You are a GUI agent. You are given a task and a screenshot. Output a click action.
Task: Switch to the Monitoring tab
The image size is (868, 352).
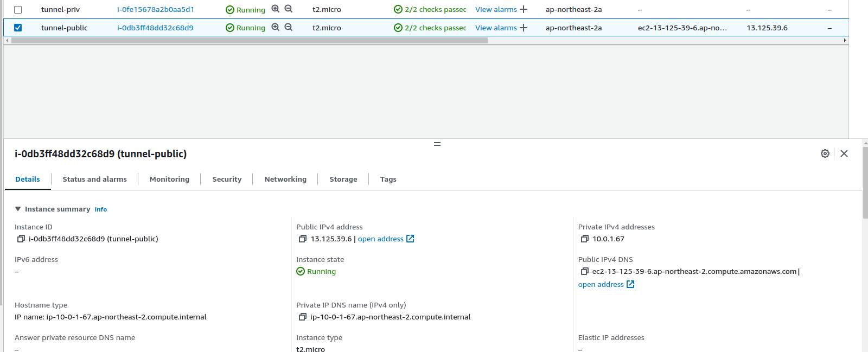point(169,179)
